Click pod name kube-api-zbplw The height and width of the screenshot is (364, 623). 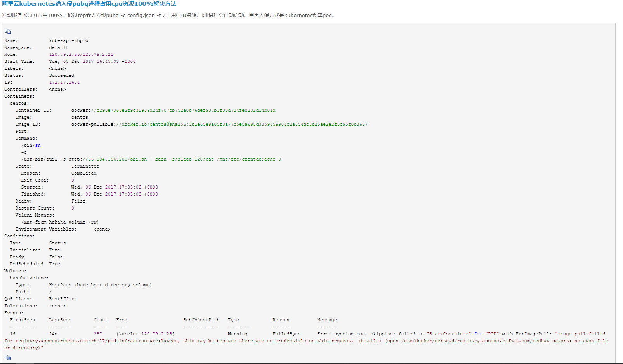click(x=69, y=40)
